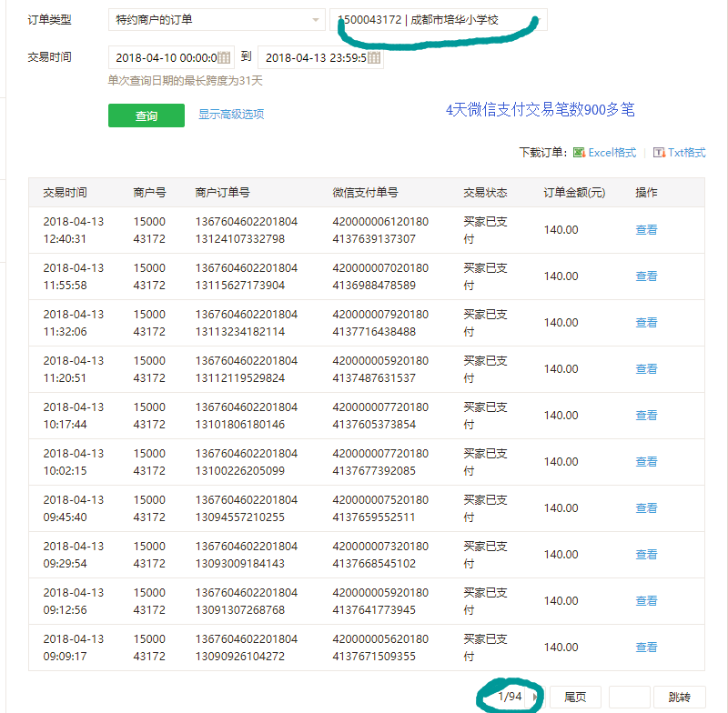Open the end date calendar icon
The height and width of the screenshot is (713, 728).
374,57
